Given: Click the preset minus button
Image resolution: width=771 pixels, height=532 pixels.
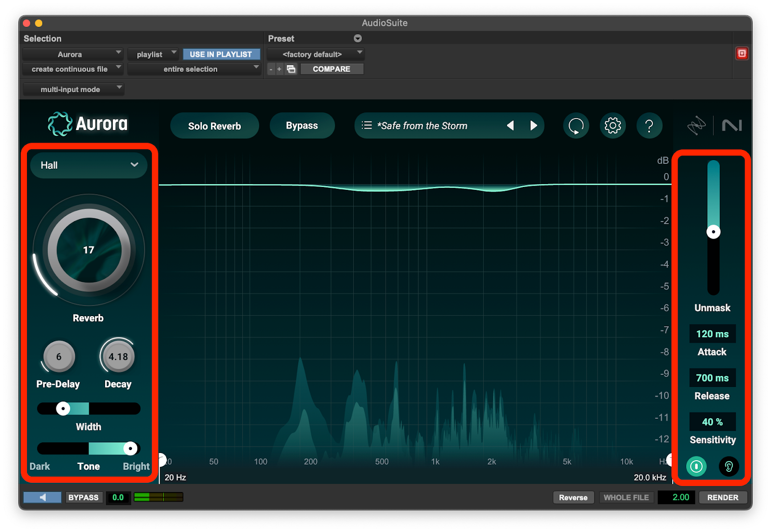Looking at the screenshot, I should (x=271, y=69).
